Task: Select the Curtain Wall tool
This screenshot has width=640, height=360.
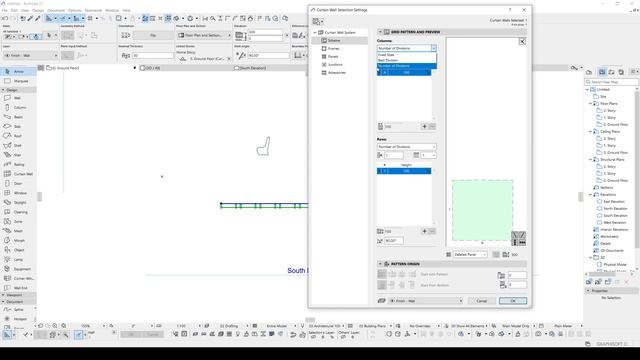Action: 18,174
